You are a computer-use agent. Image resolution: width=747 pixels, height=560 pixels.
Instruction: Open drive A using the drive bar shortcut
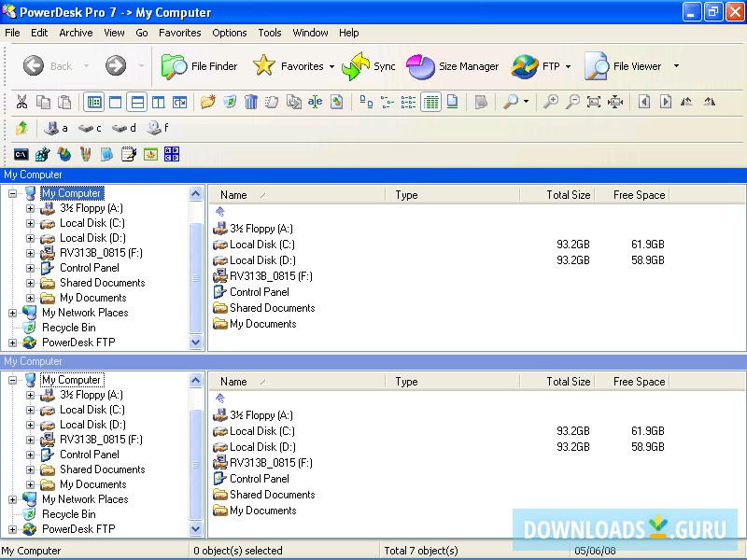pyautogui.click(x=54, y=127)
